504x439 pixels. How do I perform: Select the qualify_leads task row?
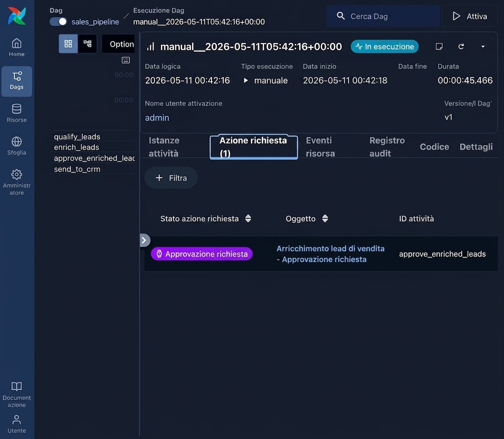(92, 137)
